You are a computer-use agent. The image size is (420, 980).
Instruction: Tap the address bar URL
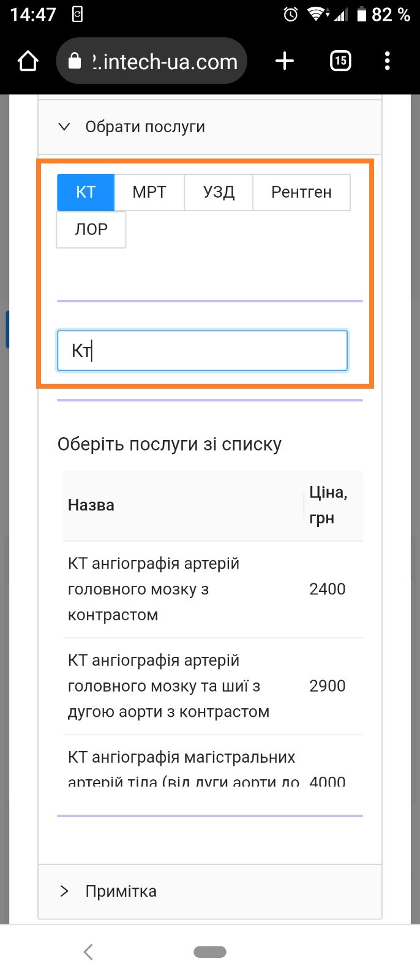pyautogui.click(x=165, y=61)
